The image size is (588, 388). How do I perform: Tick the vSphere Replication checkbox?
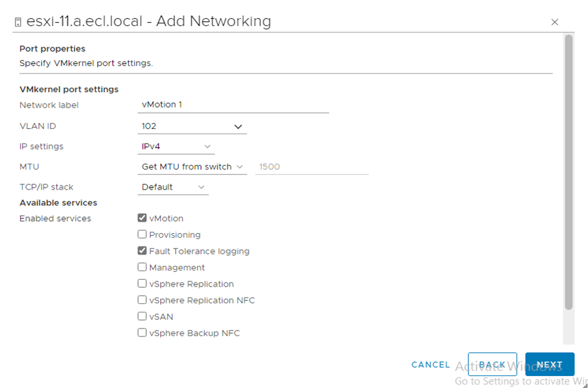142,284
